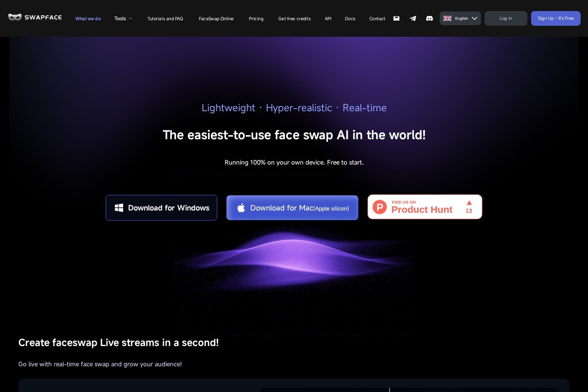Screen dimensions: 588x392
Task: Upvote on Product Hunt triangle
Action: (469, 203)
